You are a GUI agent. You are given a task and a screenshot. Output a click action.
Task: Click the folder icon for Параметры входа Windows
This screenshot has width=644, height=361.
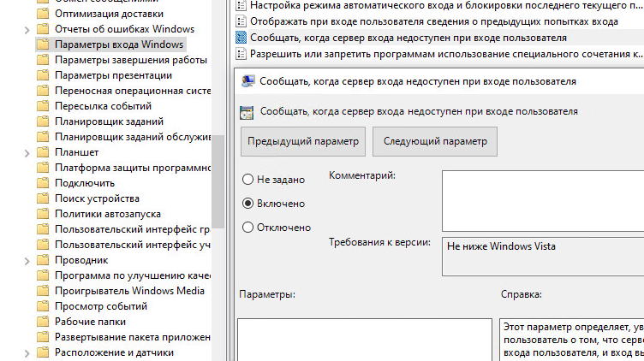[43, 44]
